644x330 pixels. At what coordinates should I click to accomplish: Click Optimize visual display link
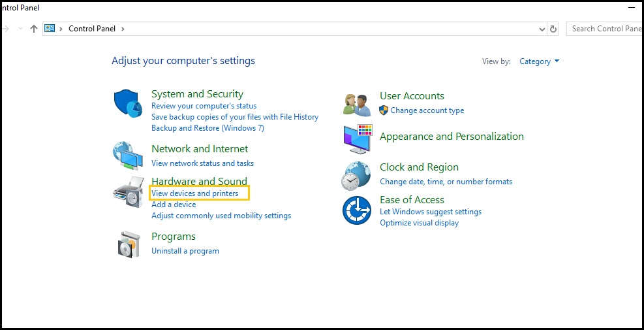point(419,223)
